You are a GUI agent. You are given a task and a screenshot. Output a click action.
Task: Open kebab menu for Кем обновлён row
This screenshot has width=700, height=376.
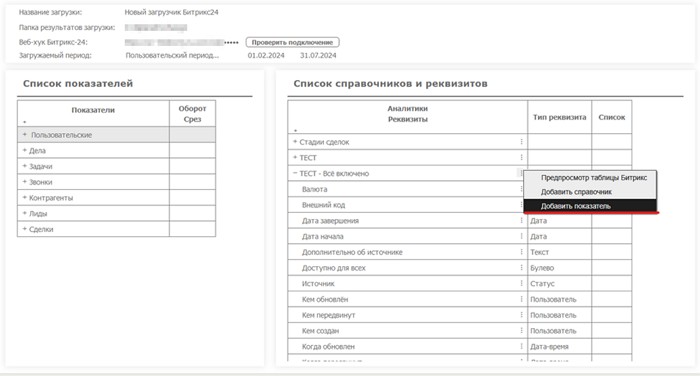tap(521, 299)
